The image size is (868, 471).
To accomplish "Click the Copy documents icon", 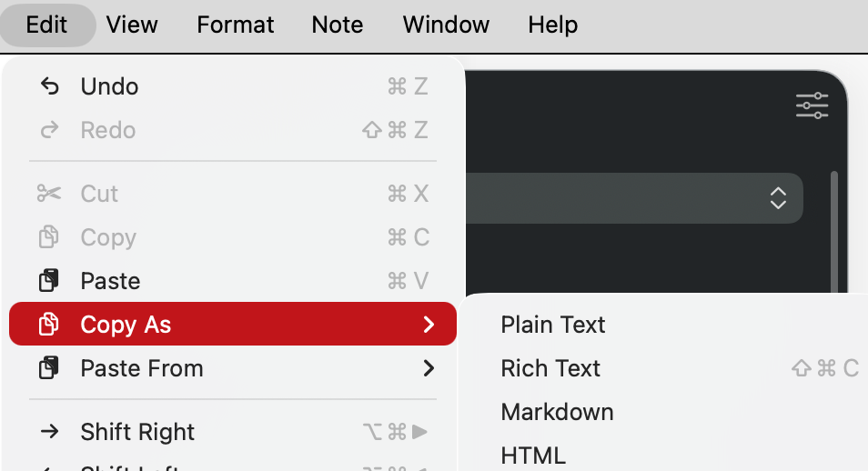I will click(x=49, y=237).
